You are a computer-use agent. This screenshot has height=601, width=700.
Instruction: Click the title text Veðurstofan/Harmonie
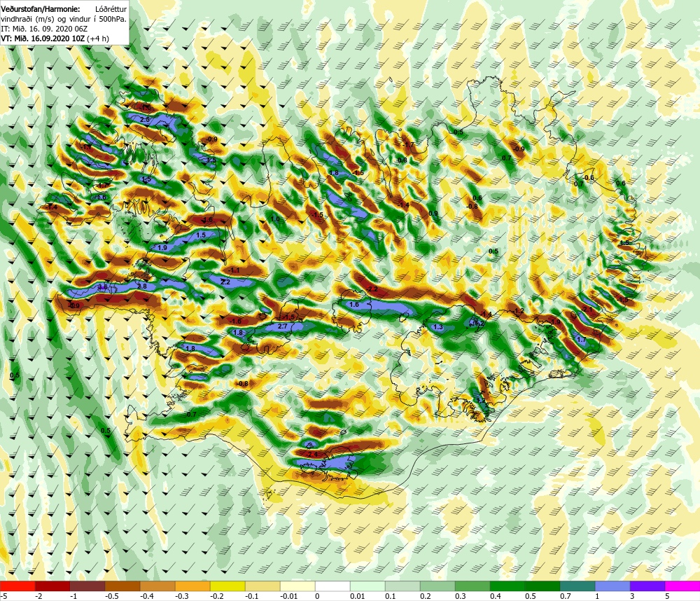[41, 9]
